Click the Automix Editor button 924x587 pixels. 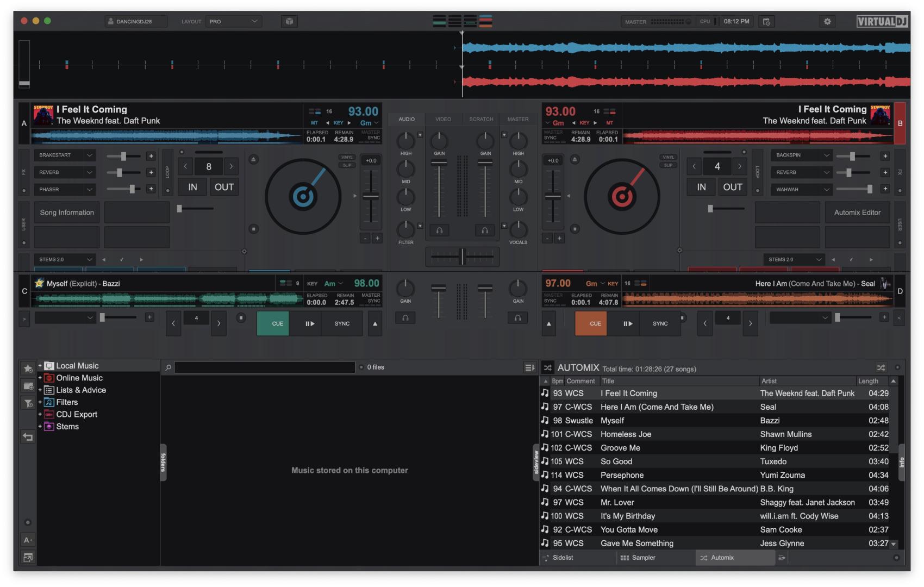point(857,213)
